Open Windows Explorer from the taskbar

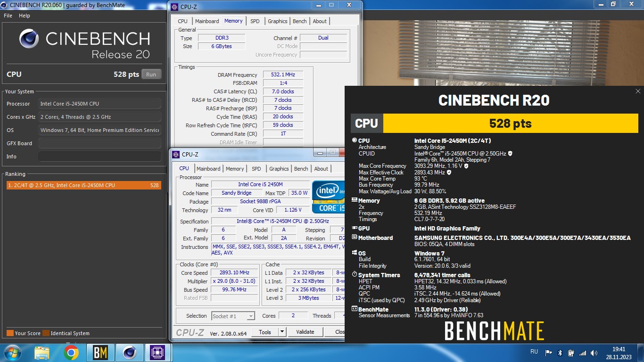(x=42, y=353)
